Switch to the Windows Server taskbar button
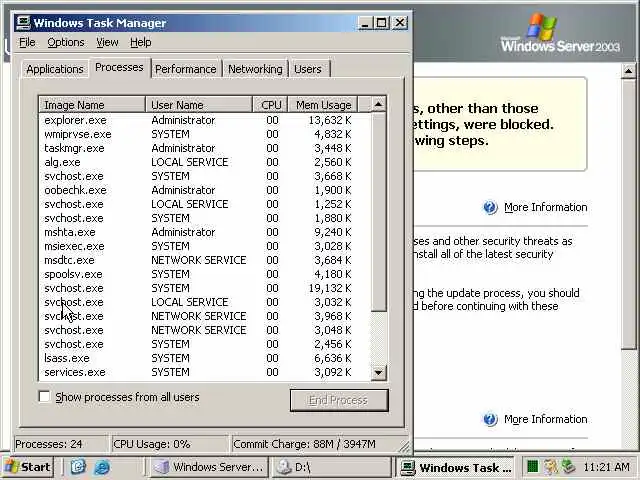Image resolution: width=640 pixels, height=480 pixels. (x=209, y=467)
